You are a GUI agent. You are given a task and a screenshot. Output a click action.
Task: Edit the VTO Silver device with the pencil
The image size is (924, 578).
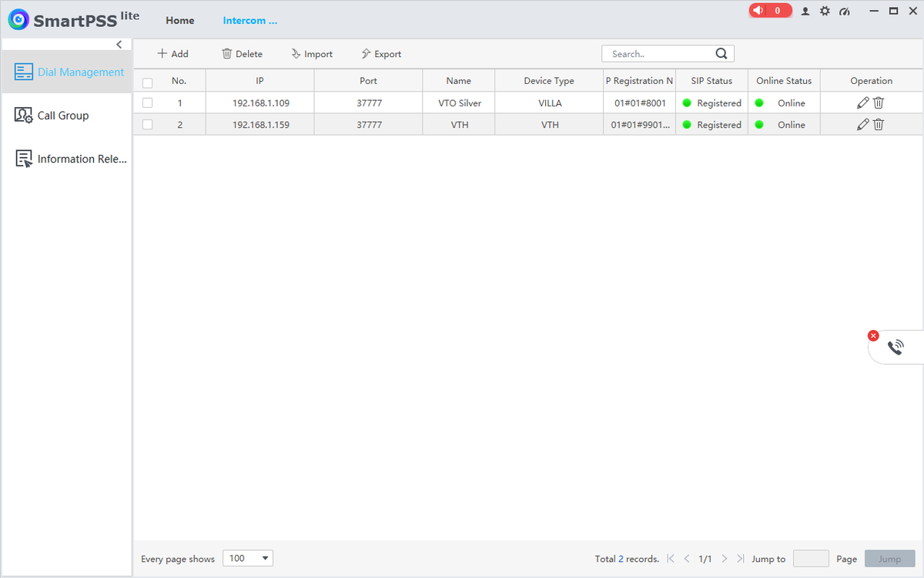862,102
